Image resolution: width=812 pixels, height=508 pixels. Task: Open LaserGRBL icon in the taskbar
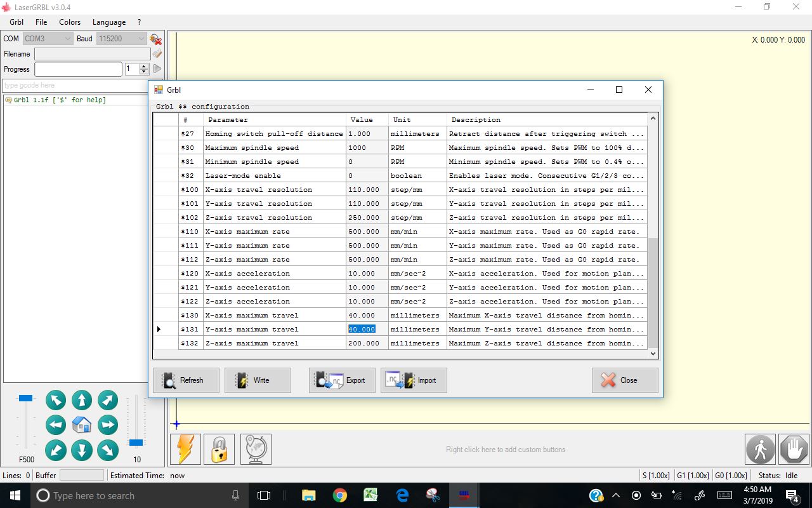(x=464, y=495)
